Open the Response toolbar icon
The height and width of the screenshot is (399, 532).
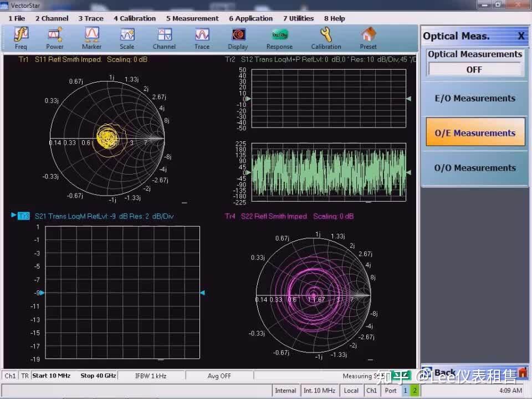[x=279, y=38]
